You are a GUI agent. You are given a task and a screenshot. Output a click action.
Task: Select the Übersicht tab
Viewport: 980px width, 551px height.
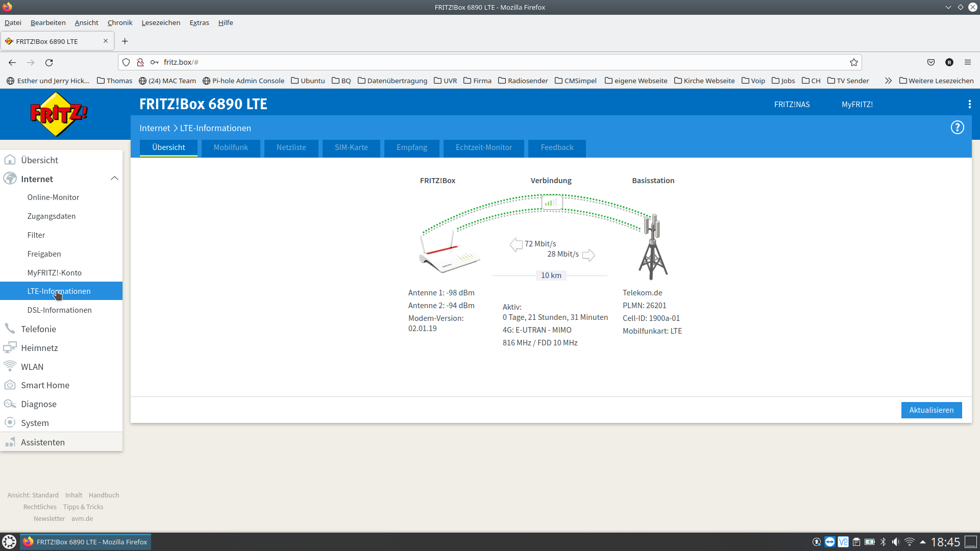pyautogui.click(x=168, y=147)
